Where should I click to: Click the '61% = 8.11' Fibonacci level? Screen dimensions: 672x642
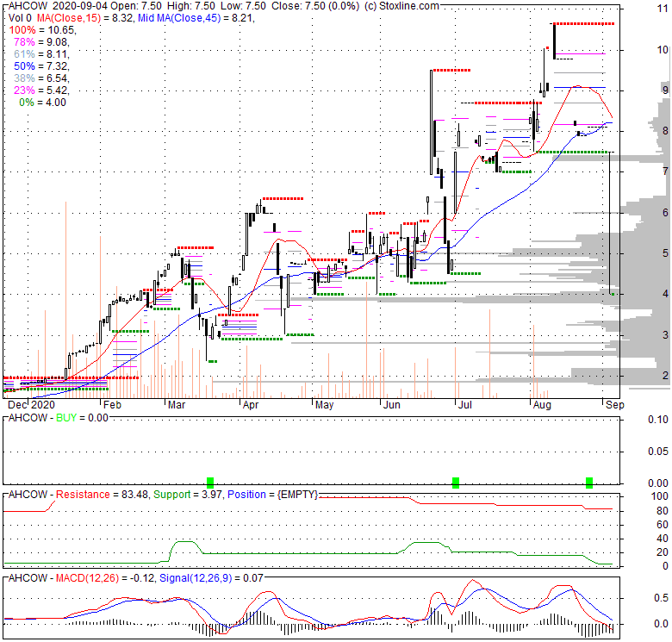(x=41, y=54)
